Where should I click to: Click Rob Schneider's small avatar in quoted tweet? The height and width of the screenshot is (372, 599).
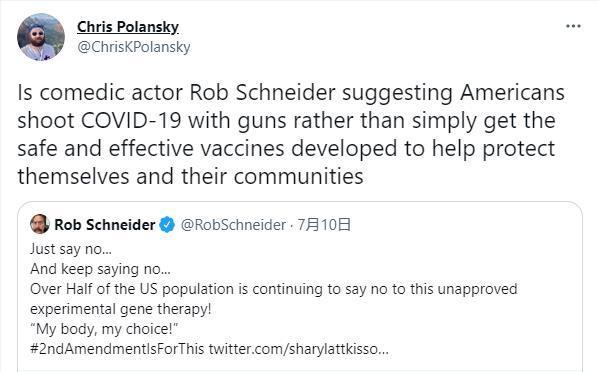point(39,224)
